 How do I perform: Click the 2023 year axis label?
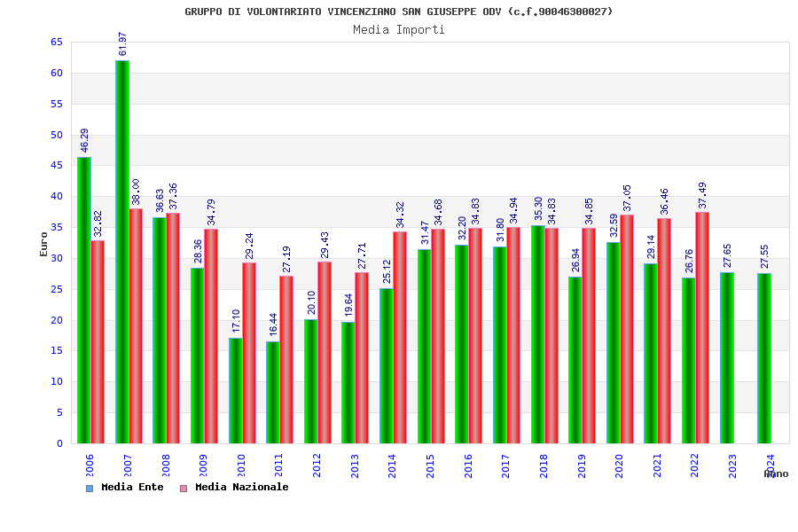pos(731,465)
